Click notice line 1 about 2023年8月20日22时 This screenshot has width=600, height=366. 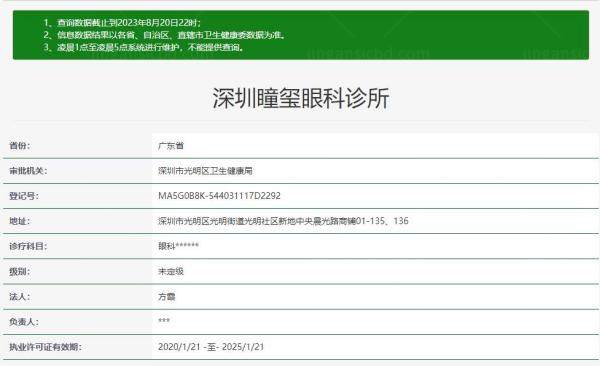click(x=122, y=23)
